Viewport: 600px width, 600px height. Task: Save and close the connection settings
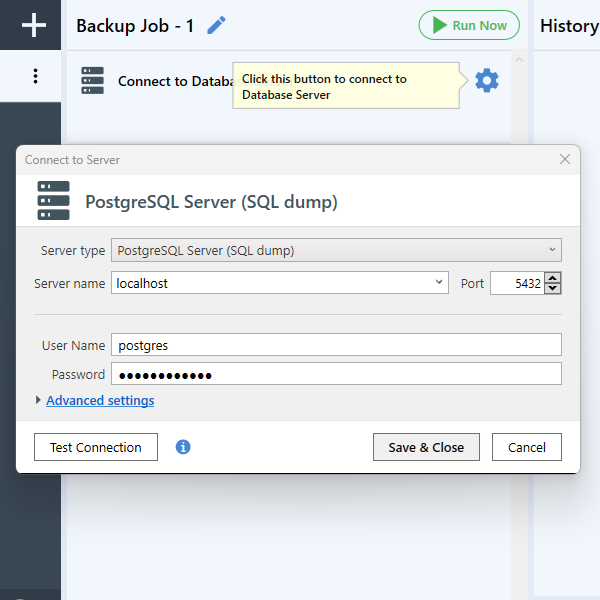426,447
